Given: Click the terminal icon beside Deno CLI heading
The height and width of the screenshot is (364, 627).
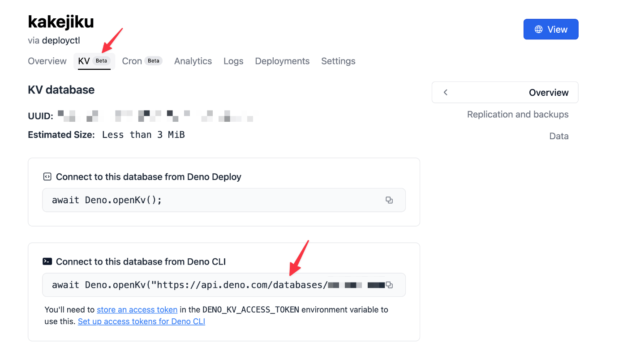Looking at the screenshot, I should [x=47, y=261].
